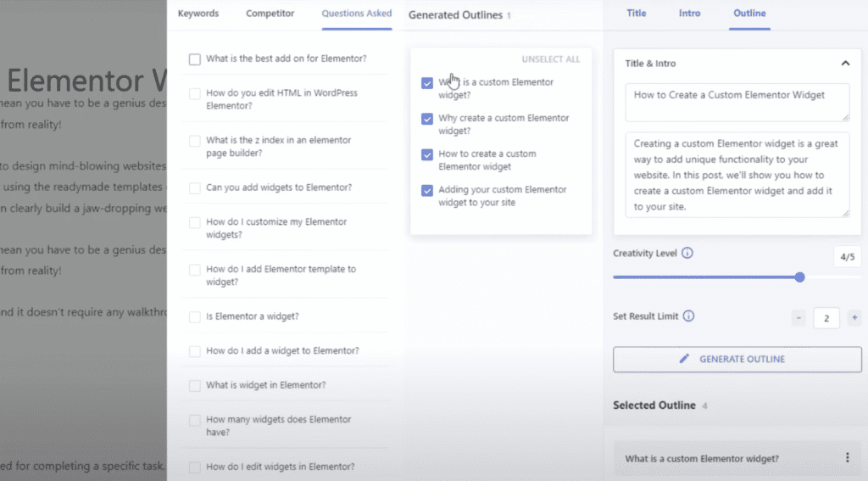The image size is (868, 481).
Task: Collapse the Title & Intro section
Action: [x=845, y=63]
